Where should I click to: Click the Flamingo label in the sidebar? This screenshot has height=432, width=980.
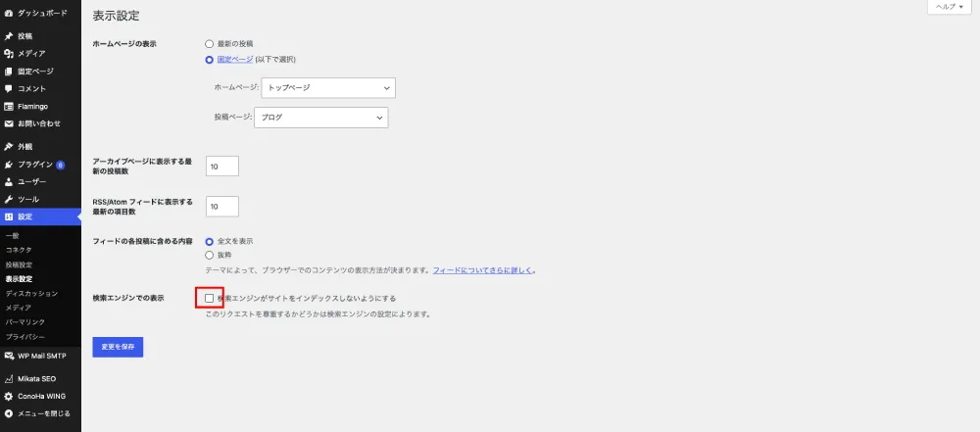click(x=32, y=106)
